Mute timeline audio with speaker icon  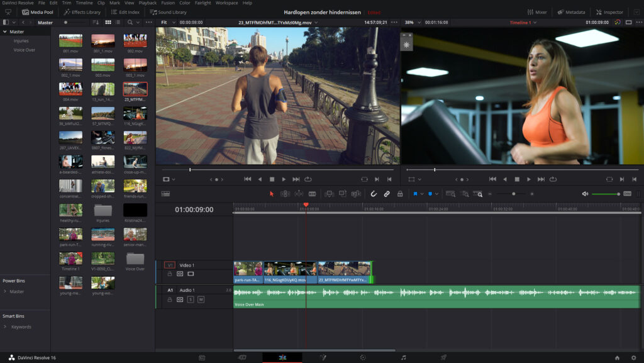click(x=585, y=194)
